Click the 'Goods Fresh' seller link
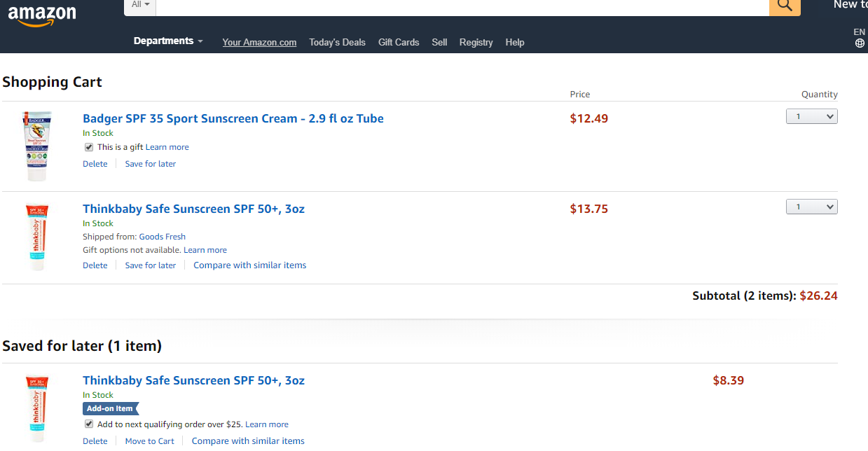Viewport: 868px width, 451px height. [162, 237]
